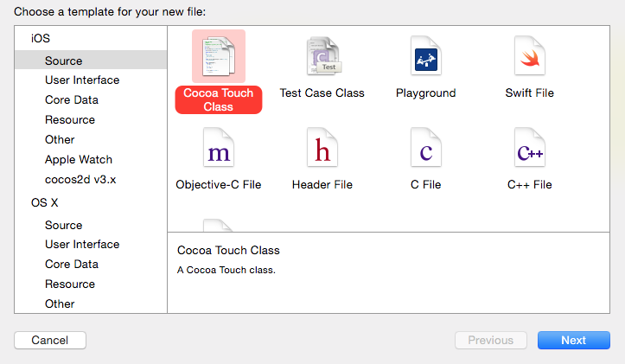Click the Next button
This screenshot has height=364, width=625.
(574, 340)
